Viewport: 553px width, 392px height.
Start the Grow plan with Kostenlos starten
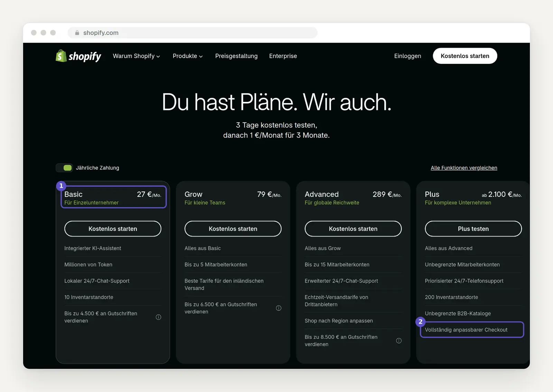click(x=233, y=229)
